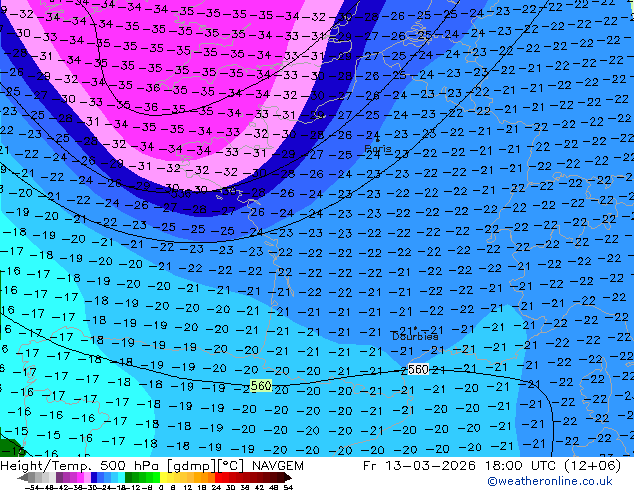Pick the bright red 24°C legend swatch
The image size is (634, 490).
218,477
